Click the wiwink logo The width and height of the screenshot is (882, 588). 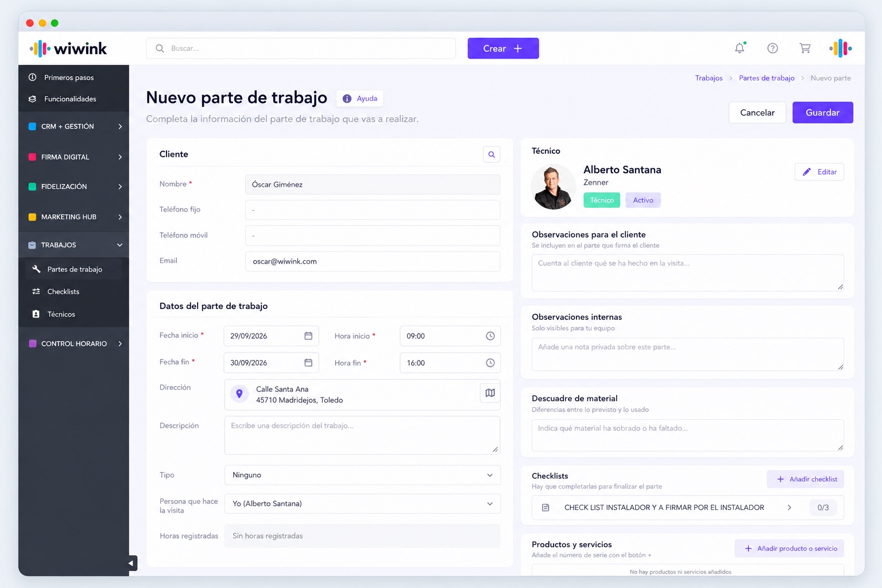pos(68,48)
